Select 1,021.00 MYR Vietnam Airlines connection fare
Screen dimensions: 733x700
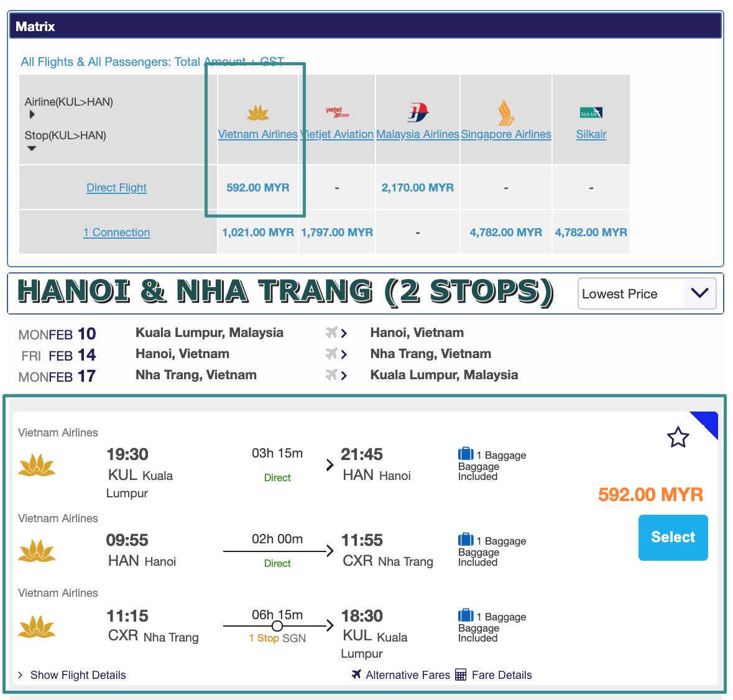pos(257,233)
